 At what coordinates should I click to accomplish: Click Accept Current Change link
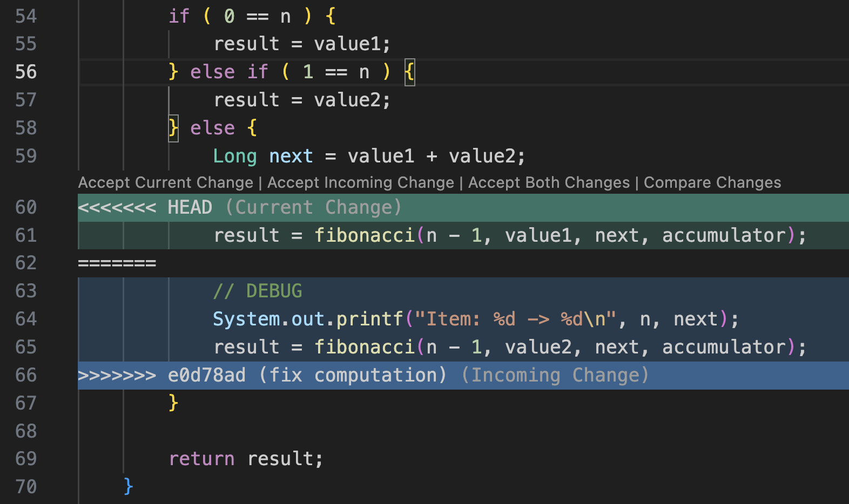166,182
